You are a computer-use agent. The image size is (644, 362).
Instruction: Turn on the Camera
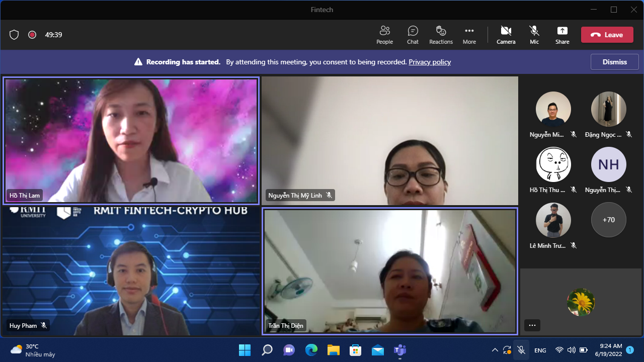pos(506,35)
